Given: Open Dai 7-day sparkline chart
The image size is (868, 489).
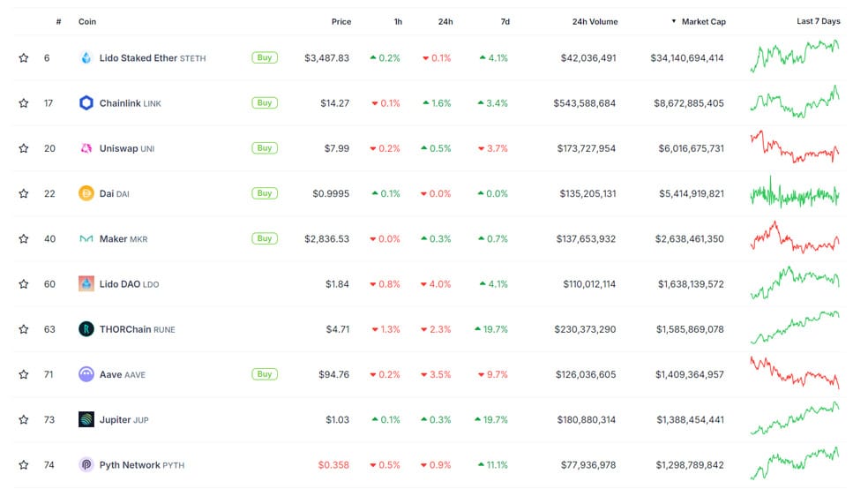Looking at the screenshot, I should (x=795, y=192).
